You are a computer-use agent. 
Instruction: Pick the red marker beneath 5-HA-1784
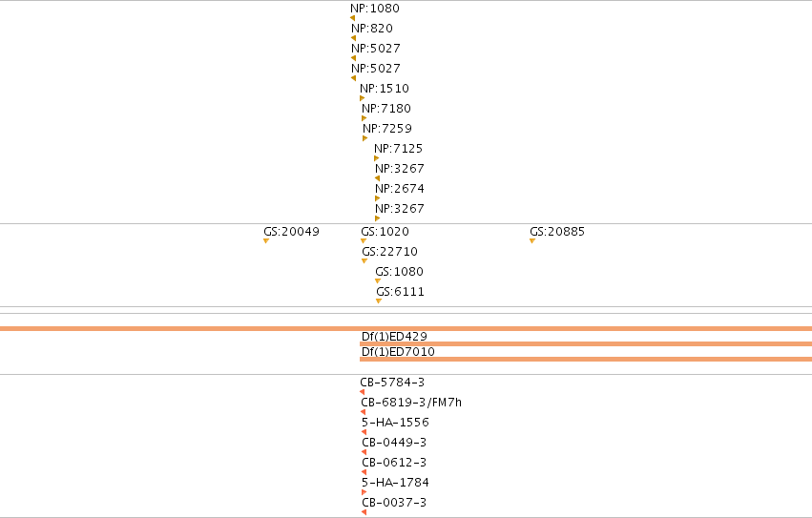coord(364,492)
